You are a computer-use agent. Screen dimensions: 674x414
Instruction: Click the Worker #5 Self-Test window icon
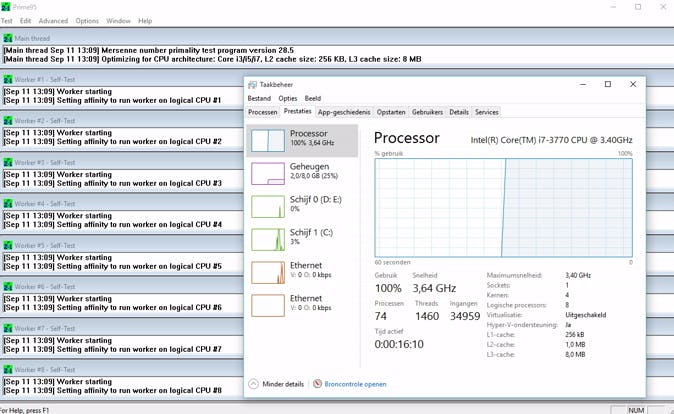pyautogui.click(x=8, y=245)
